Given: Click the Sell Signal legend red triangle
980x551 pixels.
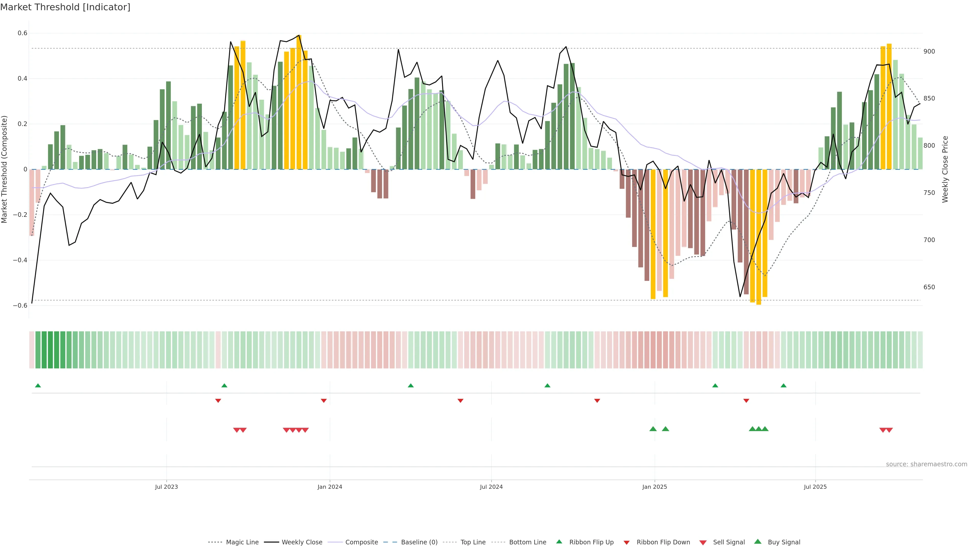Looking at the screenshot, I should tap(703, 543).
